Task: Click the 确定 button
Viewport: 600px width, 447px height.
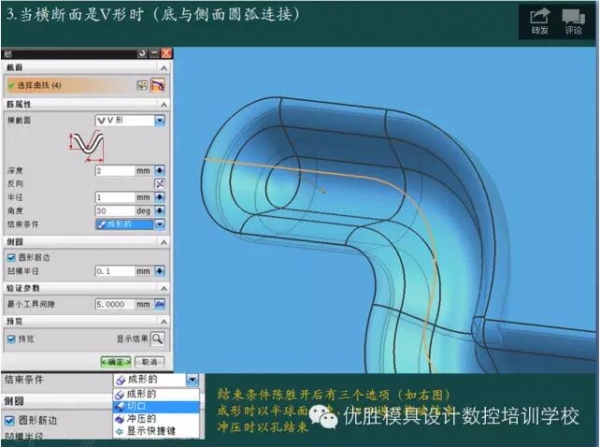Action: 115,361
